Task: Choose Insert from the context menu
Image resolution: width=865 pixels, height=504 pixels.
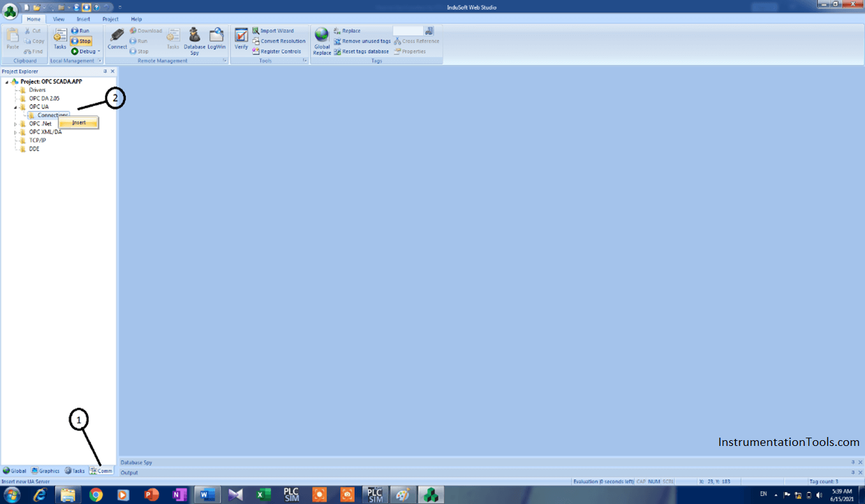Action: 78,122
